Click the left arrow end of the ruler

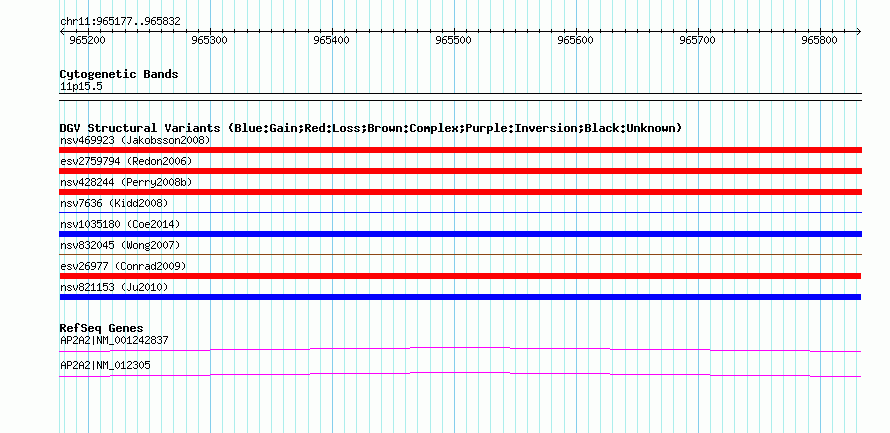[x=62, y=31]
